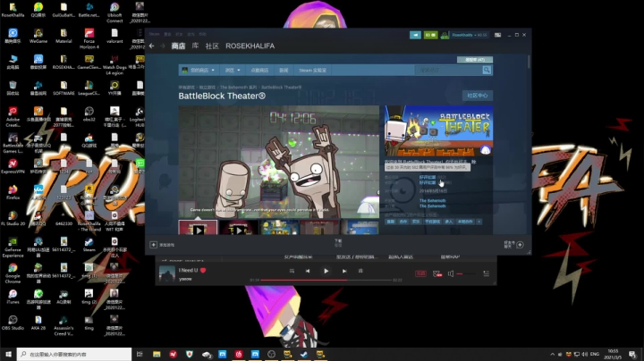Open the Steam menu in title bar
The width and height of the screenshot is (644, 361).
[x=154, y=34]
